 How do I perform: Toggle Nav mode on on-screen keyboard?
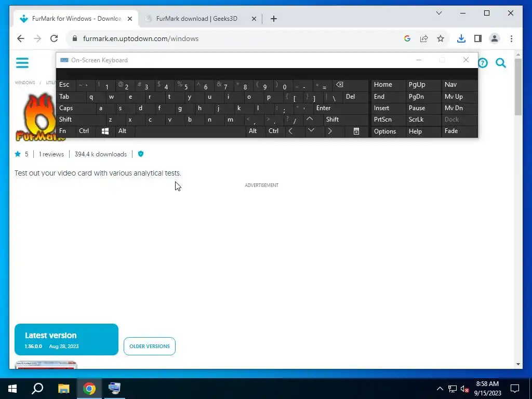click(459, 85)
